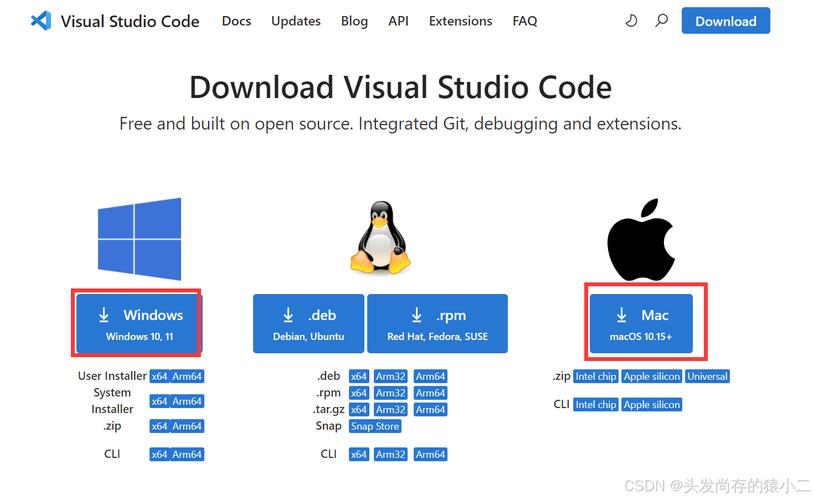Select Windows .zip x64 download
This screenshot has width=813, height=500.
click(x=159, y=426)
